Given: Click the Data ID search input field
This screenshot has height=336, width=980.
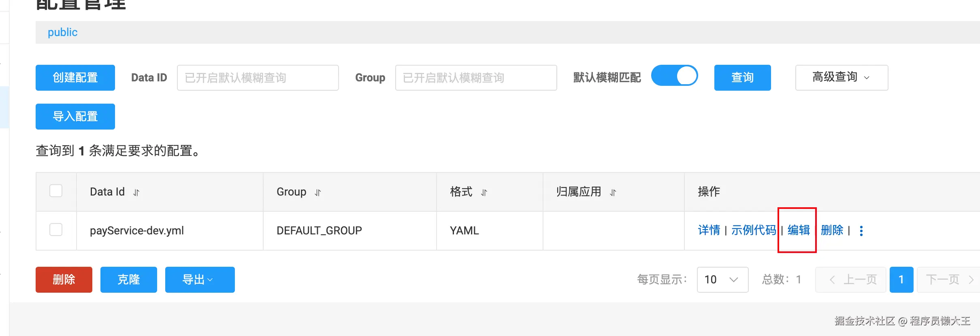Looking at the screenshot, I should 258,77.
